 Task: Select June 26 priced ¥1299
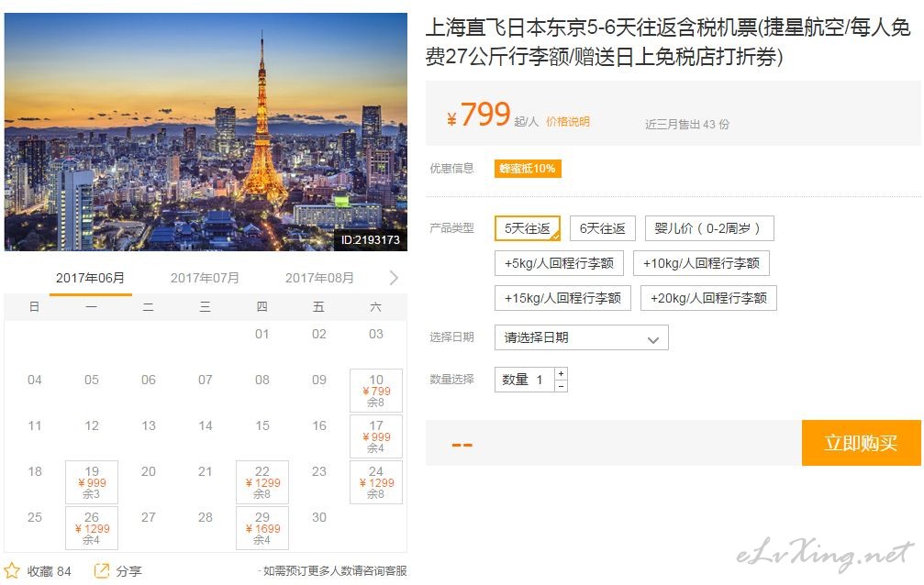point(92,528)
